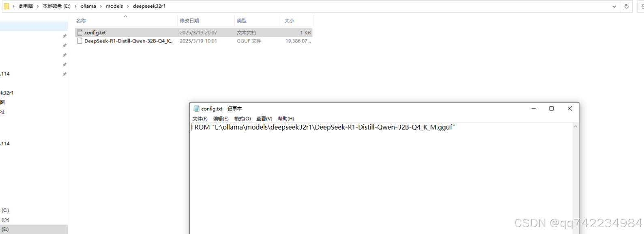Expand the chevron after 'ollama' in path
The image size is (644, 234).
pos(101,6)
